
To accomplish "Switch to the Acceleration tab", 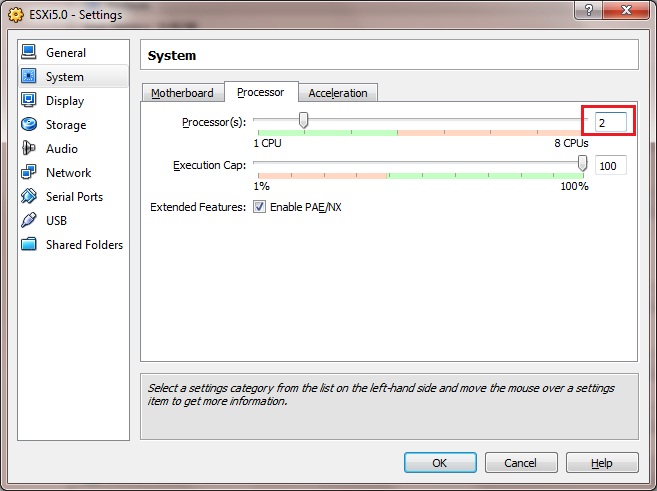I will coord(338,93).
